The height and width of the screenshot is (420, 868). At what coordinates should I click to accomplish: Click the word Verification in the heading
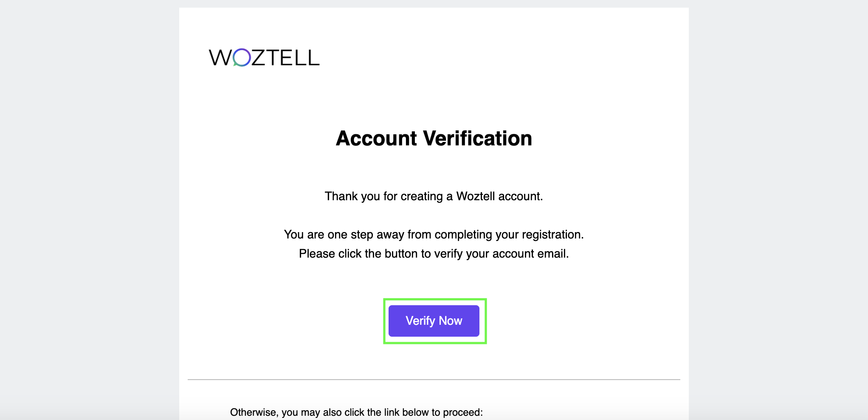coord(478,139)
